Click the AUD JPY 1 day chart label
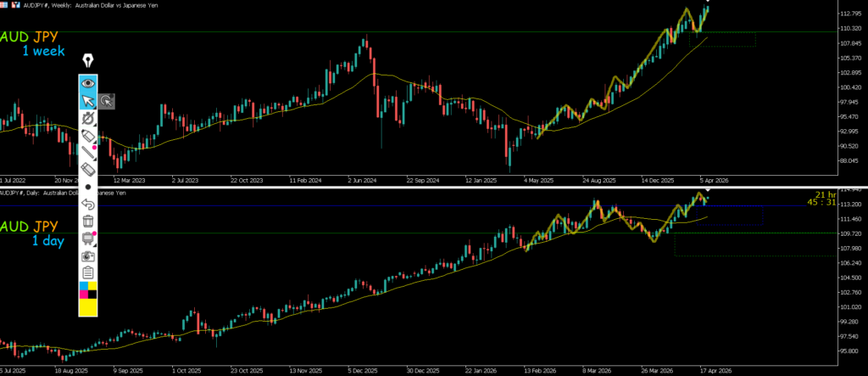 pyautogui.click(x=36, y=233)
